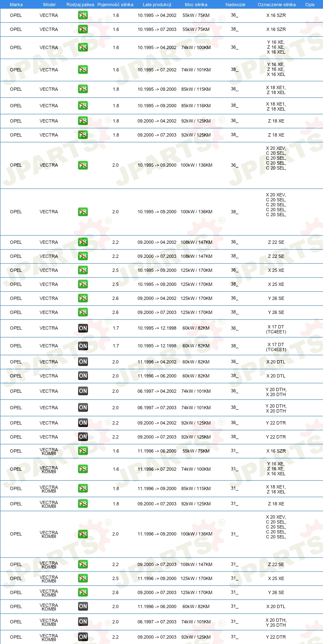The image size is (323, 644).
Task: Select diesel ON icon in X 20 DTL 36_ row
Action: (83, 362)
